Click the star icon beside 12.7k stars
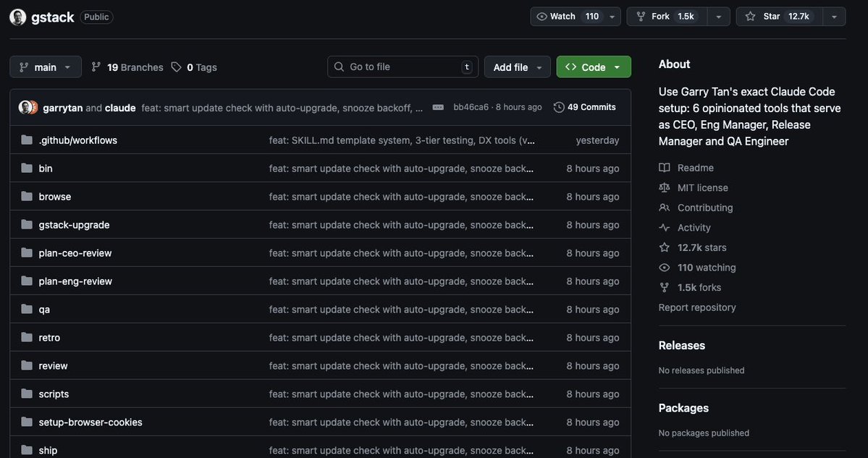Viewport: 868px width, 458px height. coord(665,247)
